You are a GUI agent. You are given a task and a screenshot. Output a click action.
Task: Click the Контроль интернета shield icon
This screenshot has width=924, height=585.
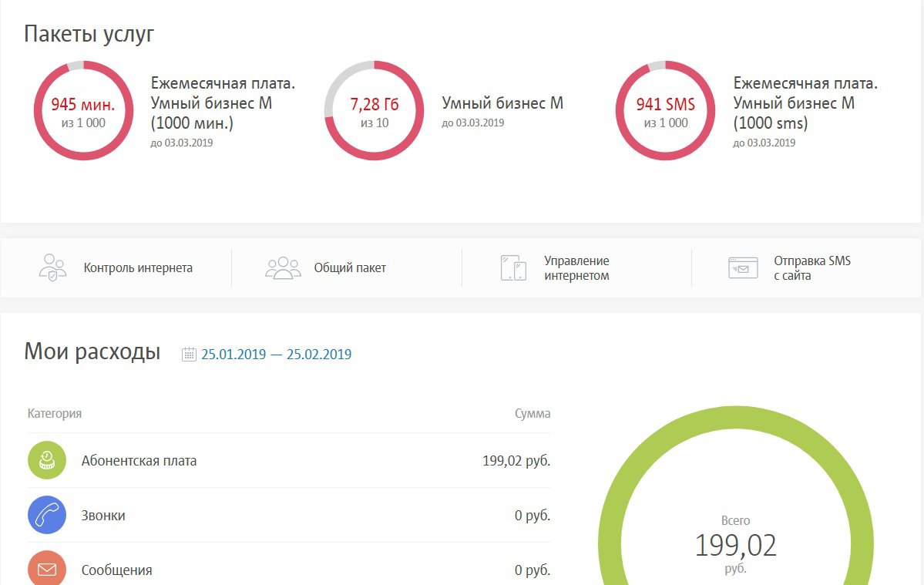coord(52,267)
